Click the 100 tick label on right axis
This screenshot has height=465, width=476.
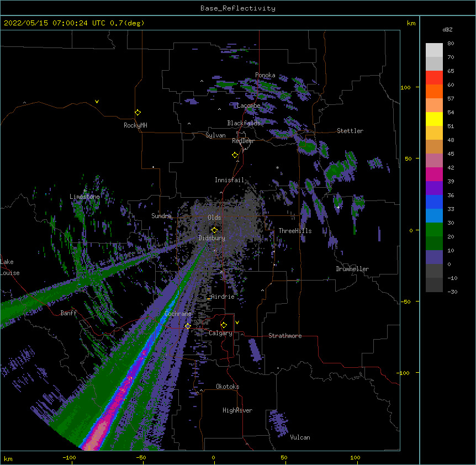(405, 87)
